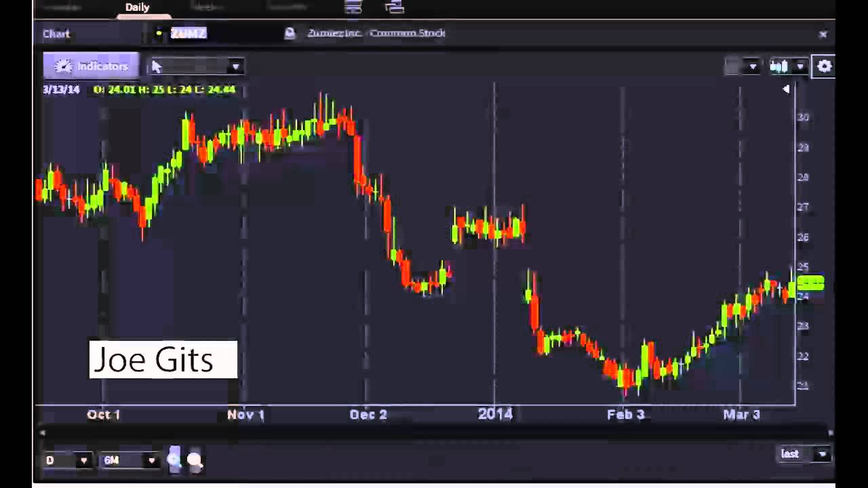The image size is (868, 488).
Task: Click the candlestick chart type icon
Action: tap(778, 66)
